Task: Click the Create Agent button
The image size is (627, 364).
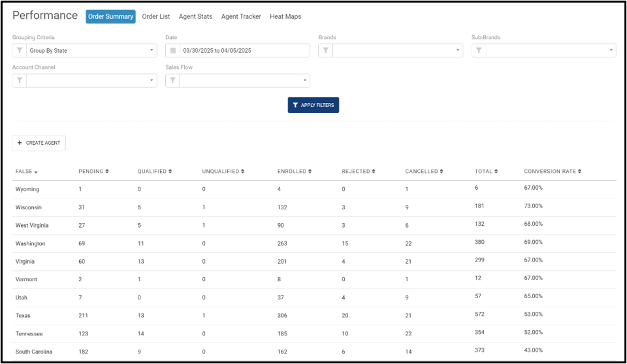Action: [39, 143]
